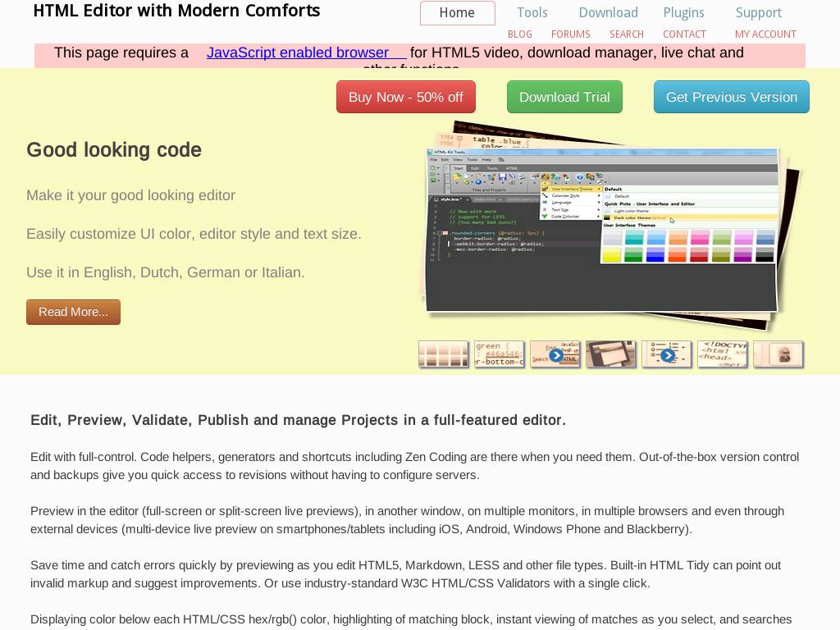Click the main editor screenshot slide image
The image size is (840, 630).
pyautogui.click(x=603, y=230)
